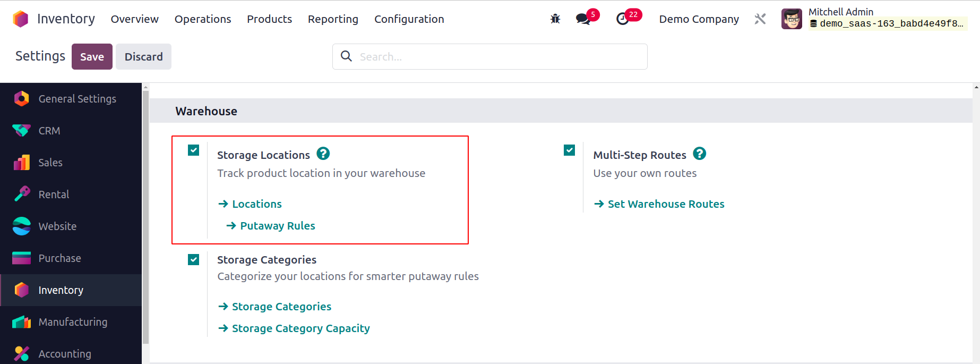Click the Inventory app title
This screenshot has height=364, width=980.
[66, 19]
